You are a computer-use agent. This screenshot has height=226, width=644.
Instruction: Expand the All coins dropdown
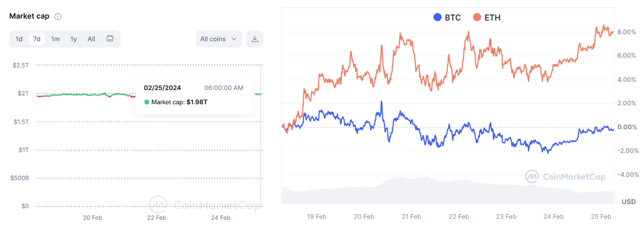point(219,39)
